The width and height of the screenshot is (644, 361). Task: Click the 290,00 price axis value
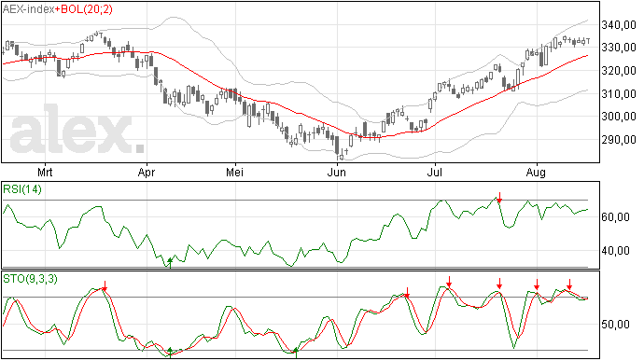click(619, 139)
